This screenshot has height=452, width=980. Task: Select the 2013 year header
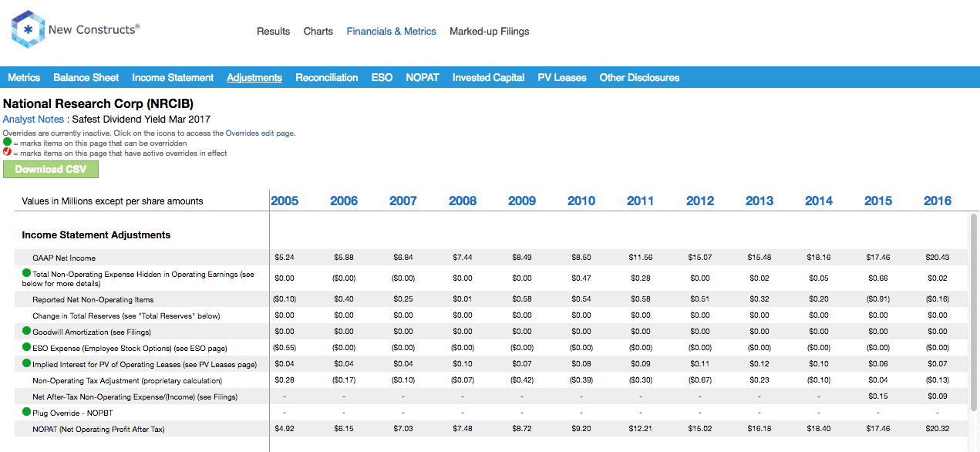point(759,201)
